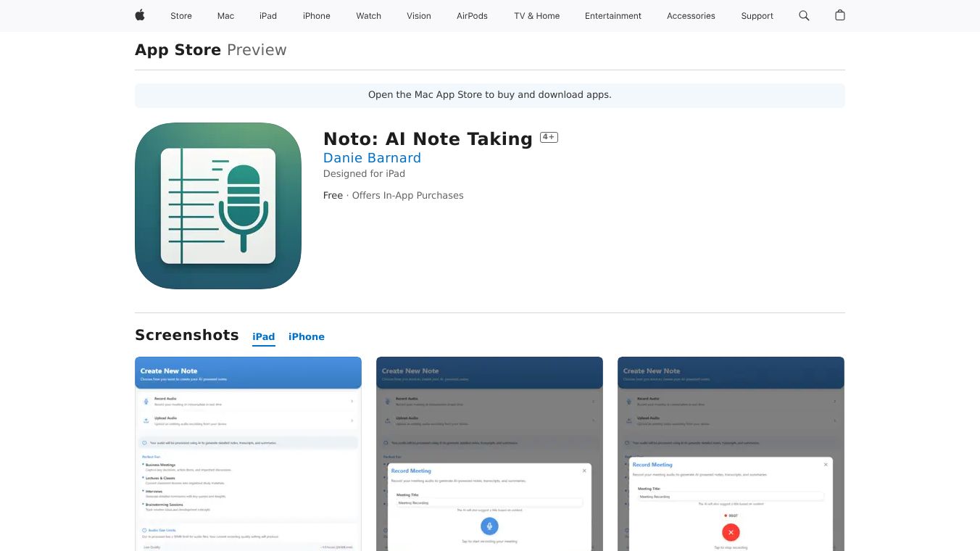Open the site search magnifier icon
Screen dimensions: 980x551
tap(804, 15)
